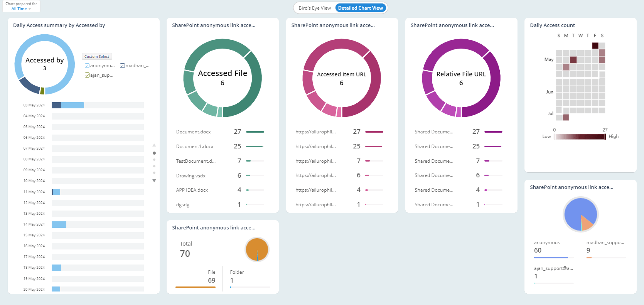
Task: Select the TestDocument.d... row
Action: click(220, 161)
